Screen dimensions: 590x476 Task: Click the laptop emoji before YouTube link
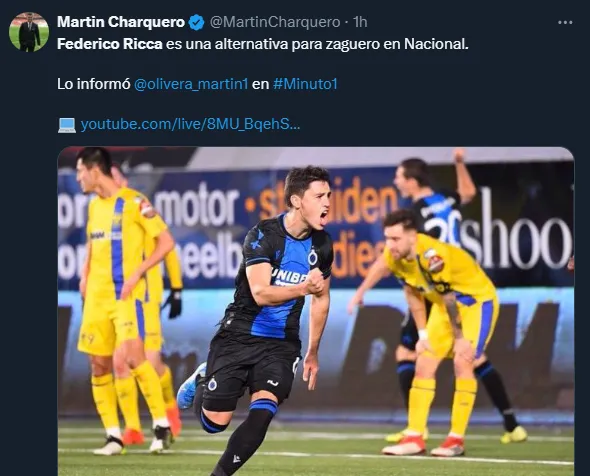click(67, 125)
